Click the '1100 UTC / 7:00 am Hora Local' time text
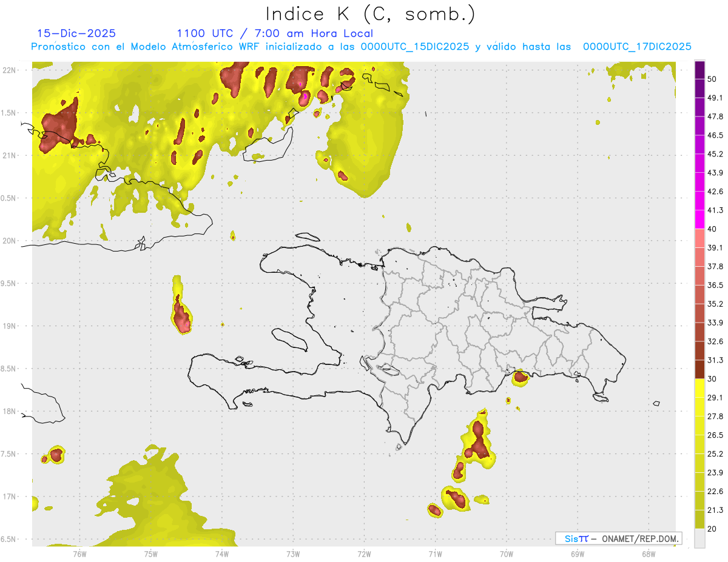This screenshot has height=562, width=728. pyautogui.click(x=275, y=33)
